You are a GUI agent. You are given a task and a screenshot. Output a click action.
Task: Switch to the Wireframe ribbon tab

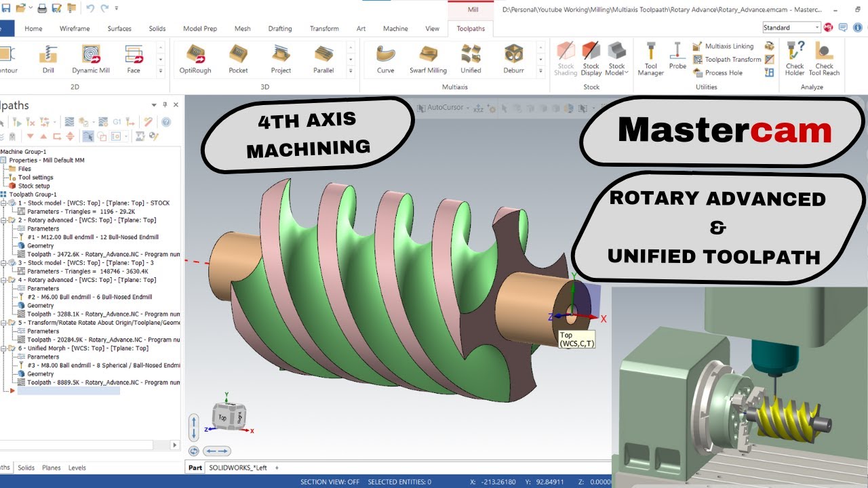pyautogui.click(x=75, y=28)
